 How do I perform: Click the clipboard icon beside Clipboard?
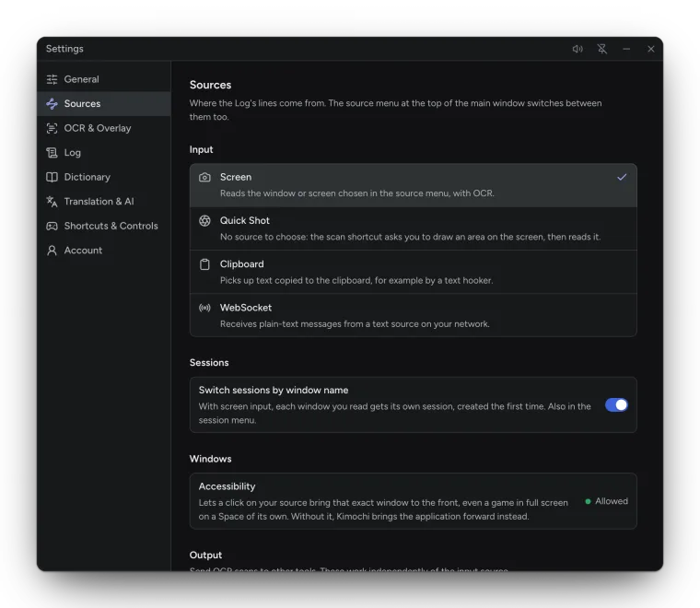[204, 264]
